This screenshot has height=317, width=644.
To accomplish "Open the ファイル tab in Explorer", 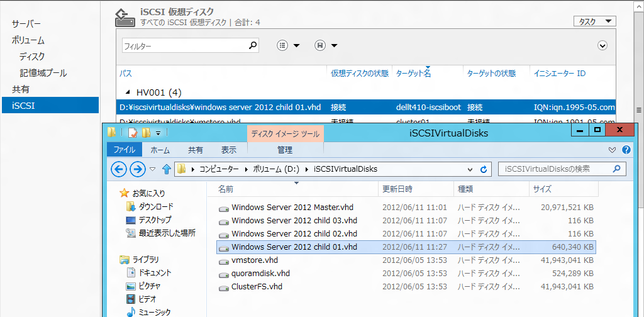I will pyautogui.click(x=125, y=150).
